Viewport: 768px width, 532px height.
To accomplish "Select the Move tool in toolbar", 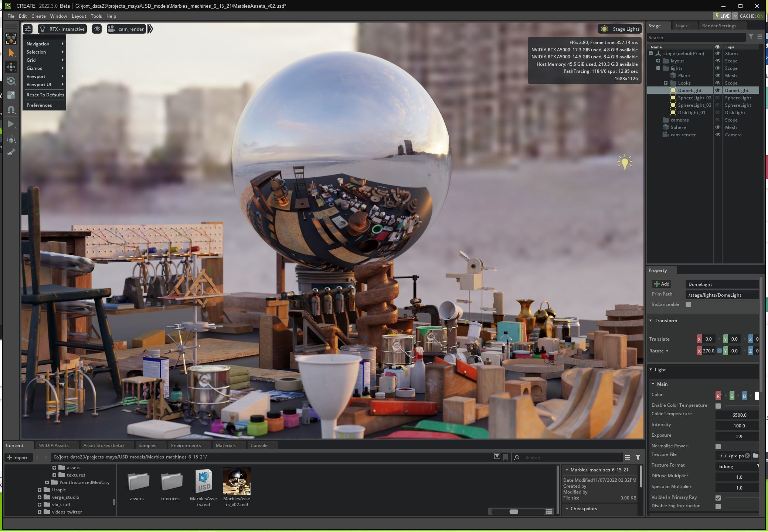I will pyautogui.click(x=11, y=67).
